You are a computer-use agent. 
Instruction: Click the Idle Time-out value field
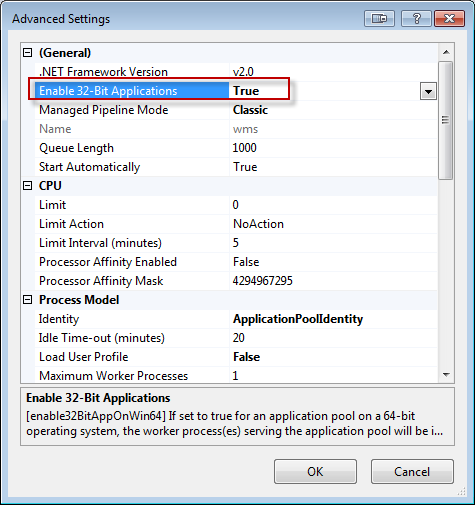click(x=333, y=338)
